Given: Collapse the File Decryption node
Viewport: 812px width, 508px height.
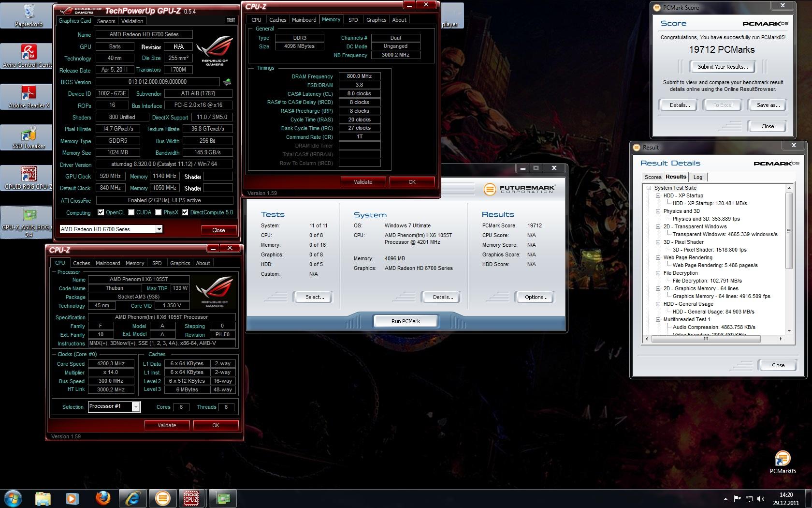Looking at the screenshot, I should 658,273.
